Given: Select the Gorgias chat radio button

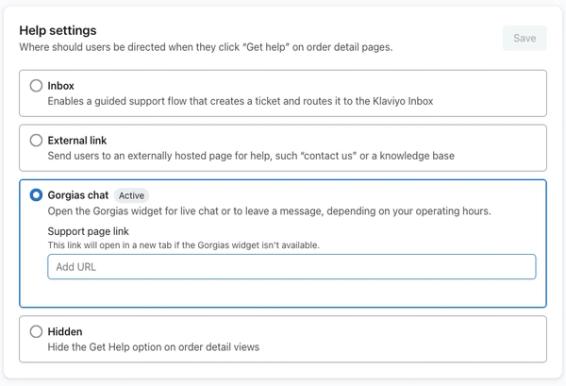Looking at the screenshot, I should (36, 195).
